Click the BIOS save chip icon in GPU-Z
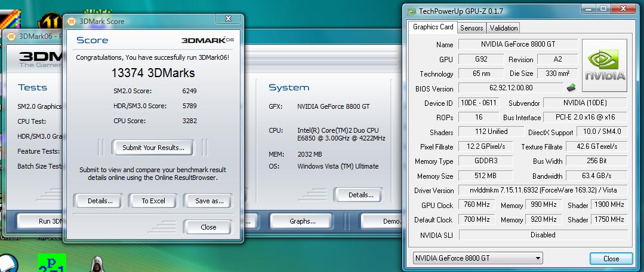 pyautogui.click(x=571, y=87)
